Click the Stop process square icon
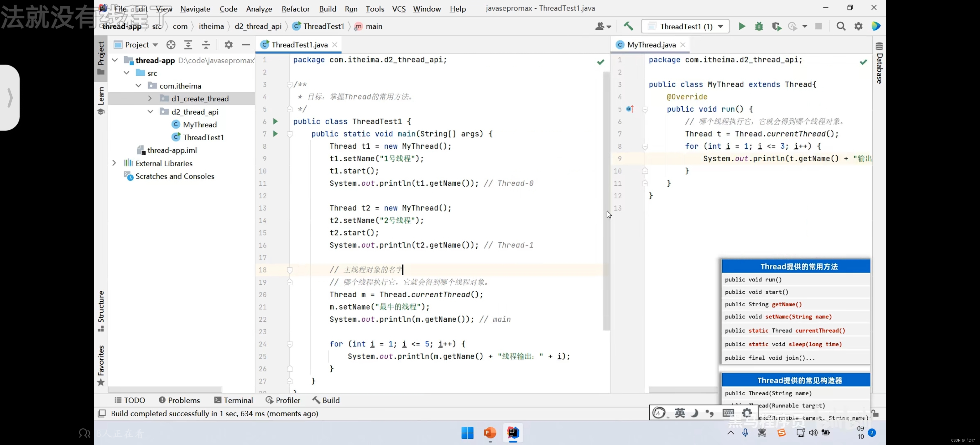This screenshot has width=980, height=445. pyautogui.click(x=818, y=26)
